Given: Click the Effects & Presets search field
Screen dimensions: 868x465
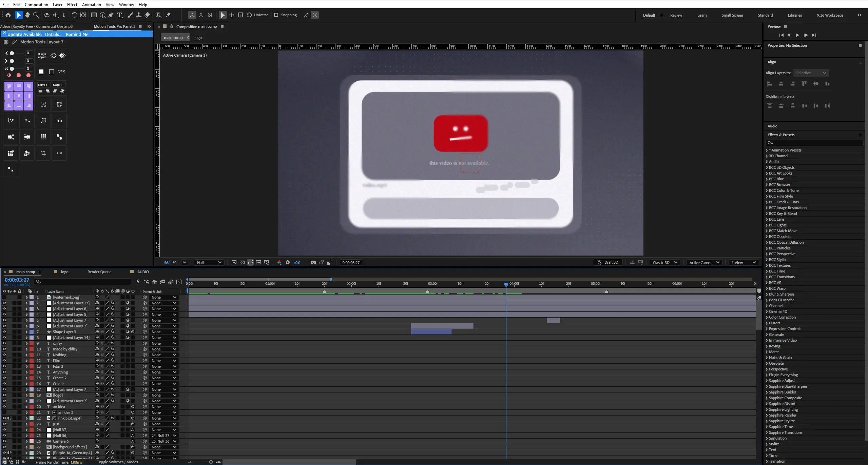Looking at the screenshot, I should click(x=815, y=143).
